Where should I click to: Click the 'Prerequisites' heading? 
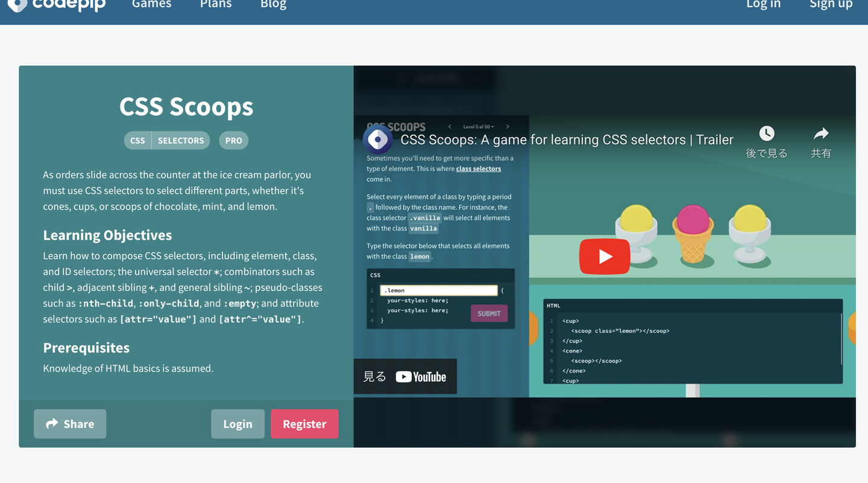[86, 347]
